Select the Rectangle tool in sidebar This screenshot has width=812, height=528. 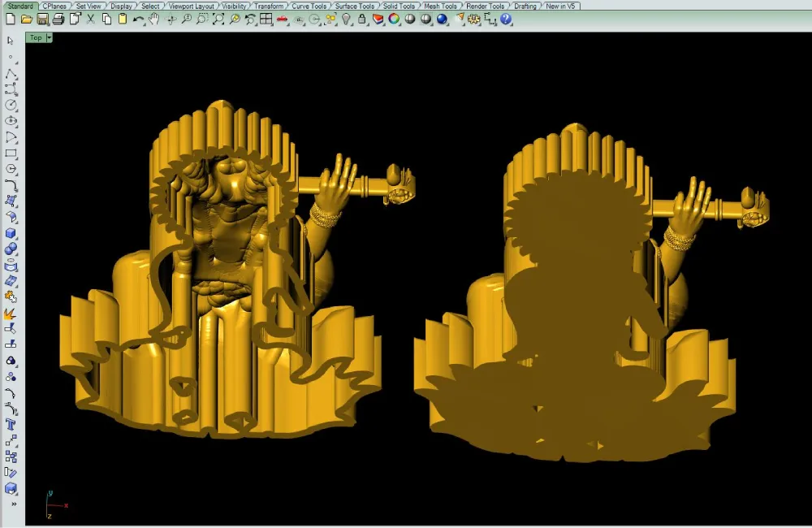(x=11, y=154)
